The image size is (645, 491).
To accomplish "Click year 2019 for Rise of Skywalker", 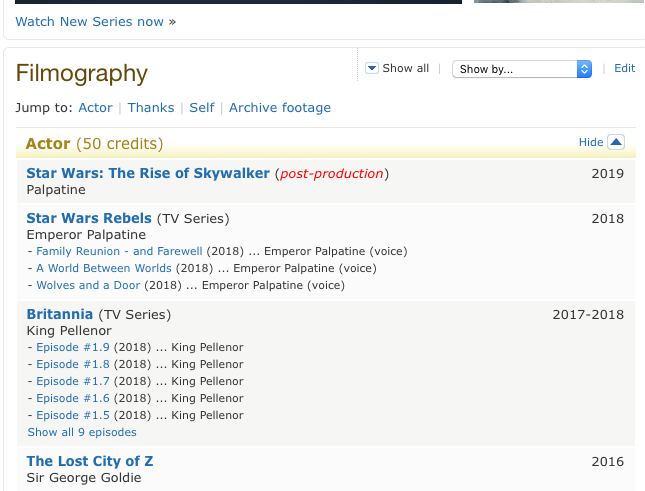I will 608,174.
